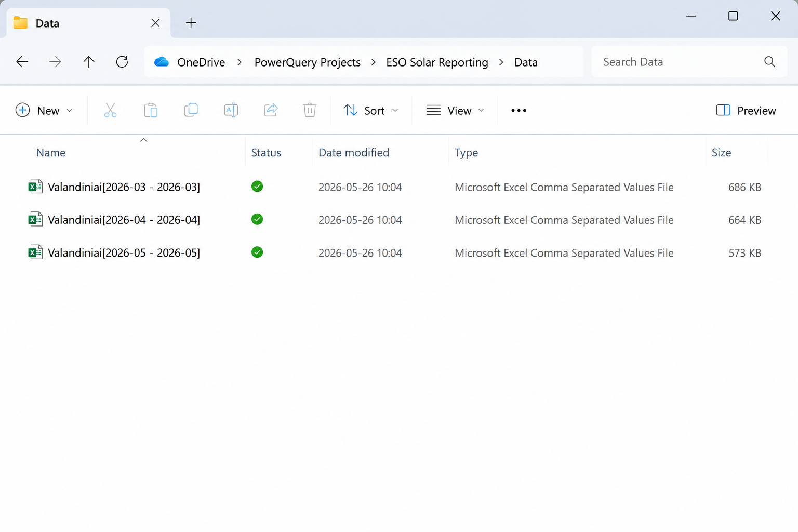Click the type text of the 2026-05 file
The height and width of the screenshot is (532, 798).
[564, 252]
